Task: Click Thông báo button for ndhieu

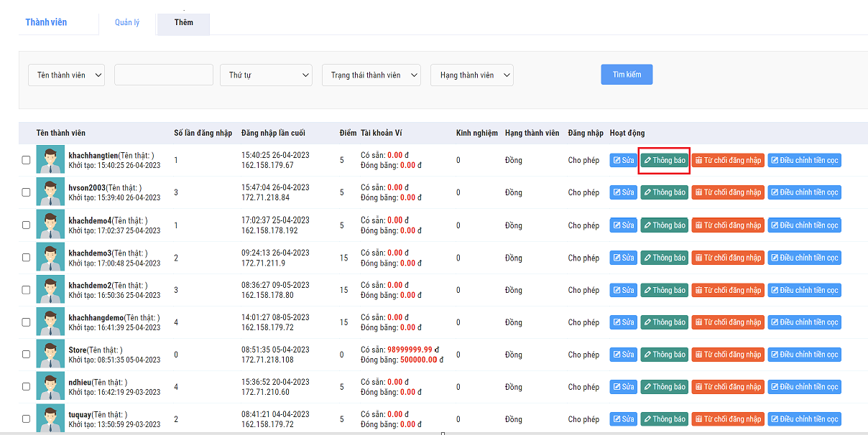Action: (x=665, y=387)
